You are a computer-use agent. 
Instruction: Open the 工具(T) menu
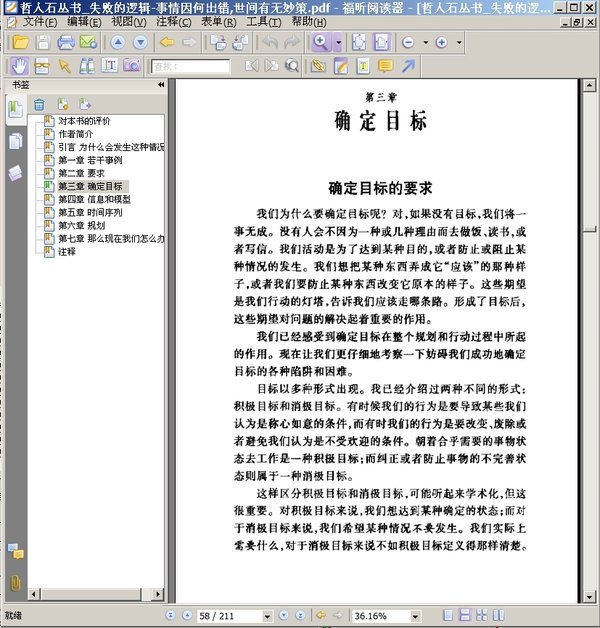262,21
